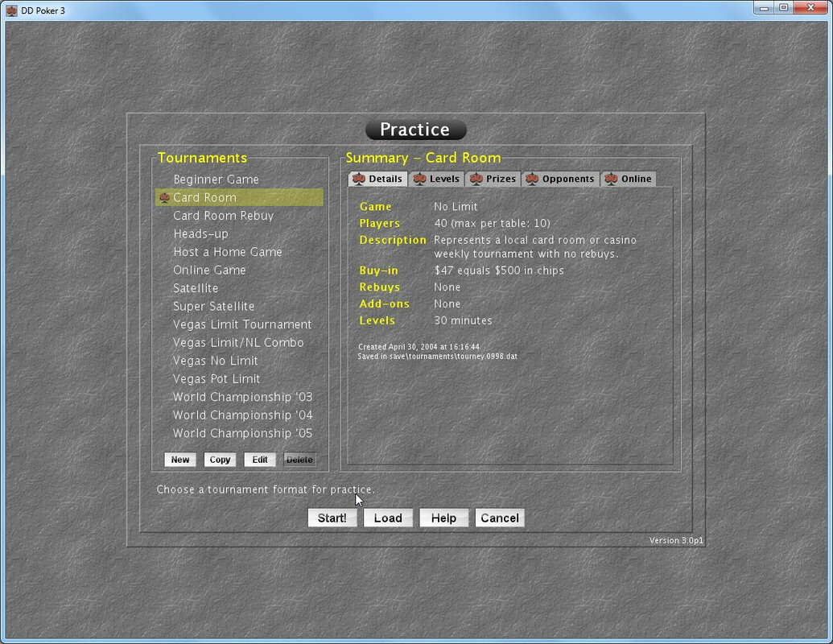This screenshot has height=644, width=833.
Task: Open the Levels tab
Action: (x=437, y=179)
